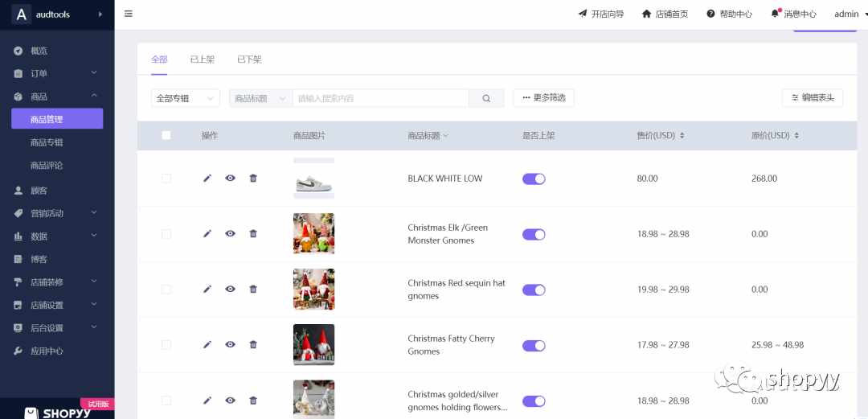This screenshot has height=419, width=868.
Task: Delete Christmas golded/silver gnomes product
Action: click(x=253, y=401)
